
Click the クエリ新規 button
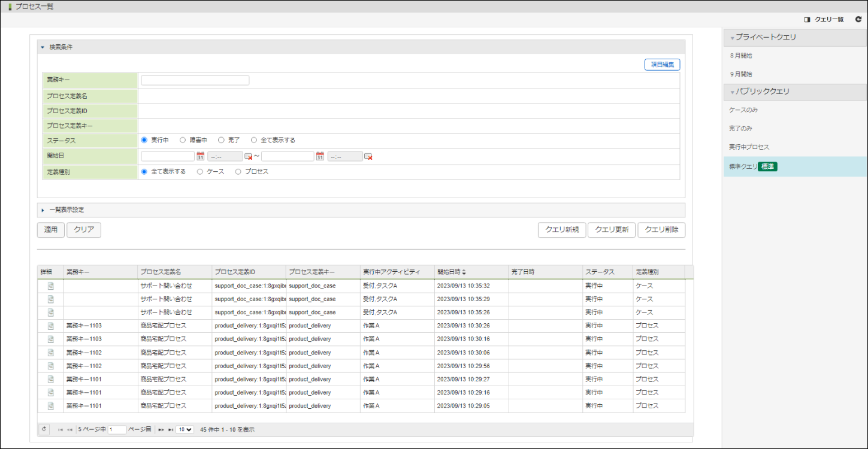point(562,230)
